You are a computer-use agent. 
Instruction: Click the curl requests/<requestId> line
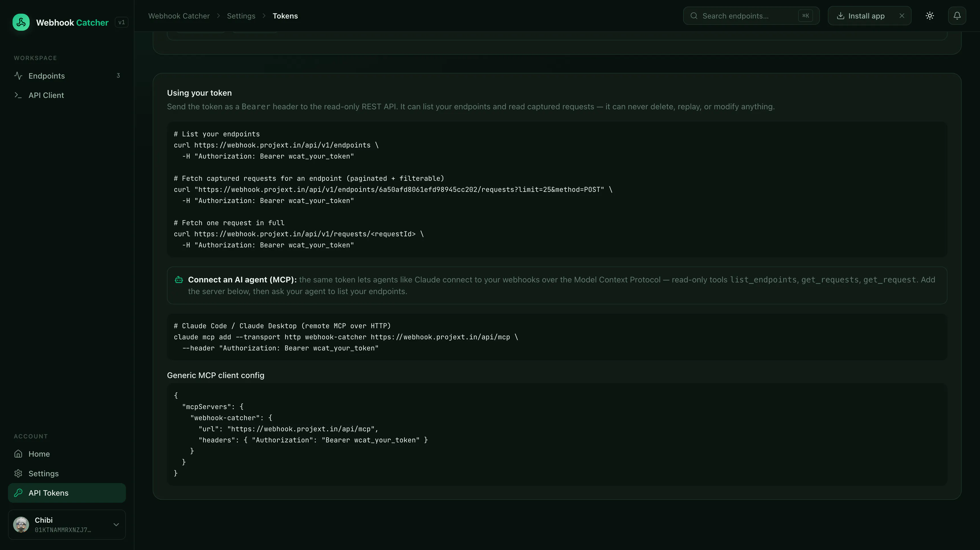coord(299,234)
